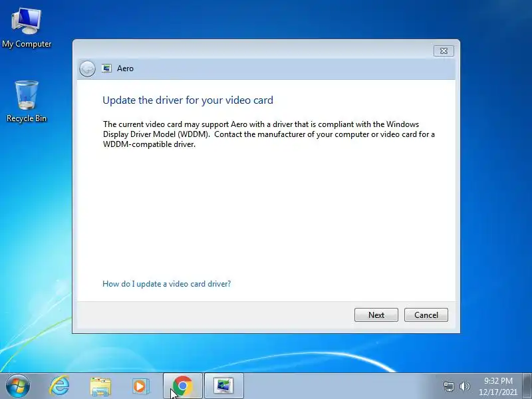Click the back arrow in Aero dialog
This screenshot has height=399, width=532.
coord(87,68)
